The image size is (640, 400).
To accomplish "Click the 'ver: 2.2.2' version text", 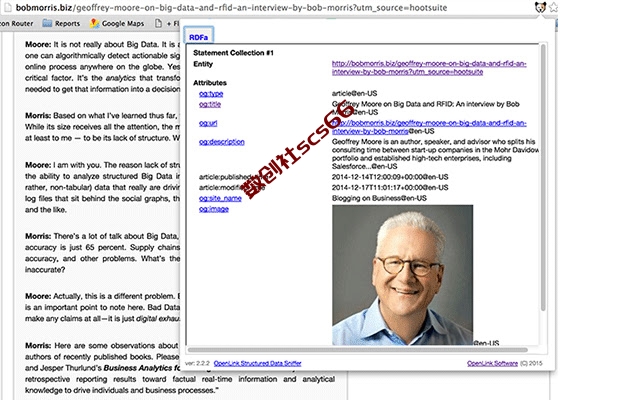I will [x=197, y=363].
